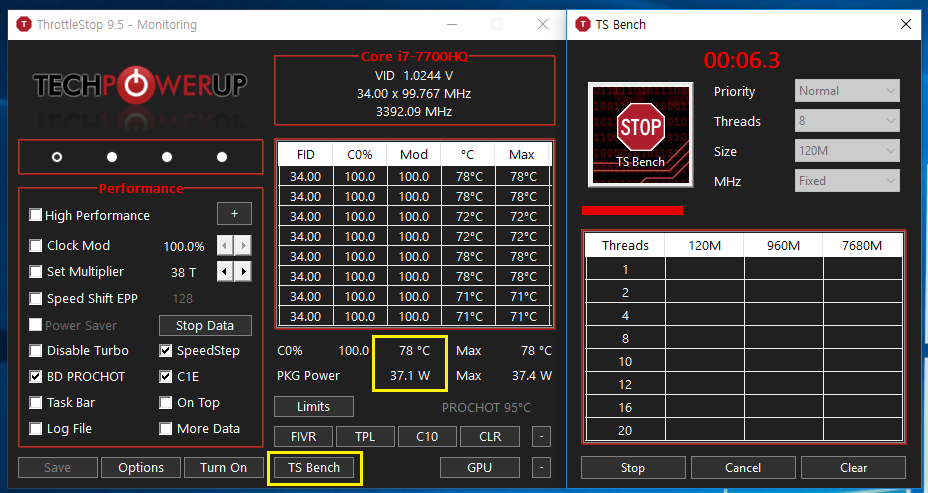Click the 7680M column header
928x493 pixels.
[x=862, y=246]
